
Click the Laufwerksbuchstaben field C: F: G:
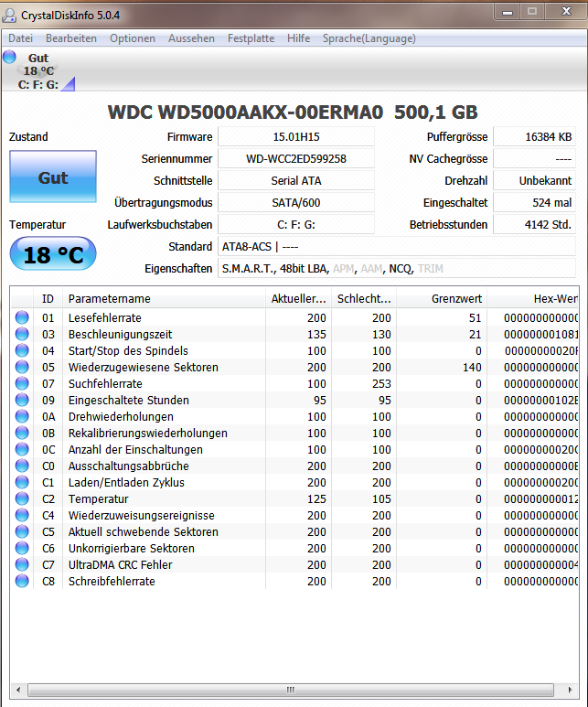coord(296,225)
